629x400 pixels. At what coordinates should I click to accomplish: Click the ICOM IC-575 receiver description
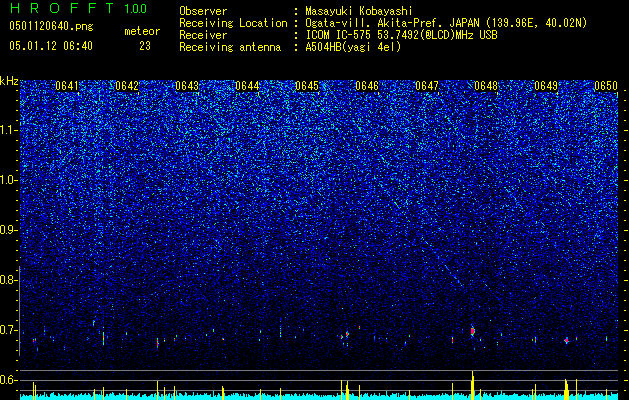pyautogui.click(x=402, y=35)
